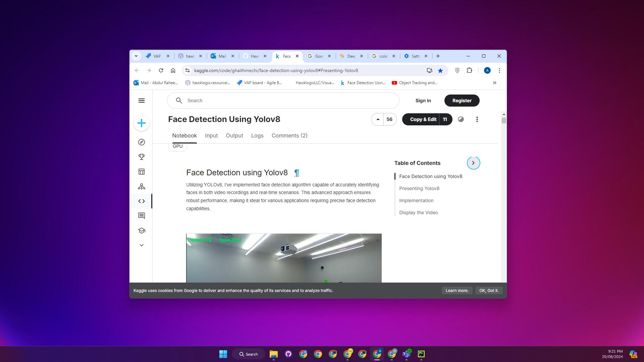Open the Home compass icon in sidebar
The width and height of the screenshot is (644, 362).
pyautogui.click(x=142, y=142)
